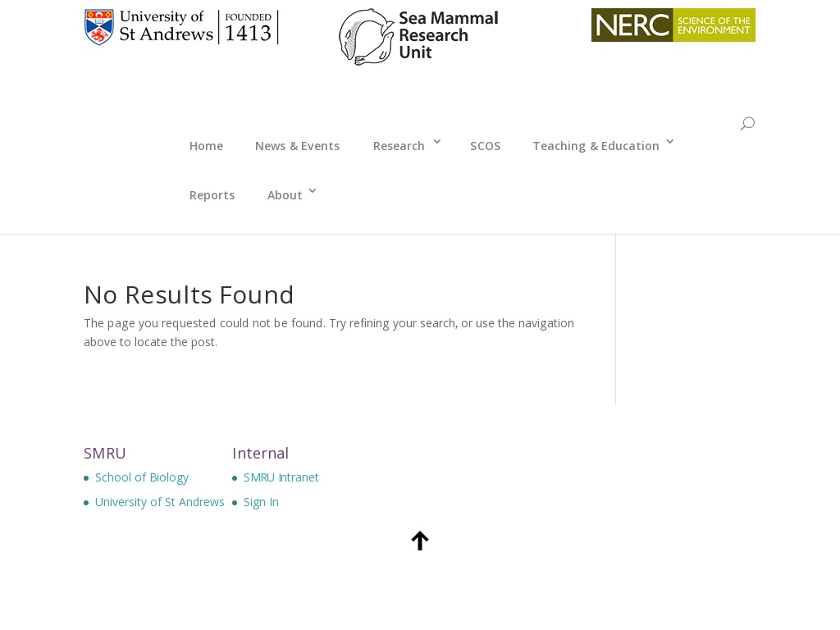Click the back-to-top arrow icon

pyautogui.click(x=420, y=541)
